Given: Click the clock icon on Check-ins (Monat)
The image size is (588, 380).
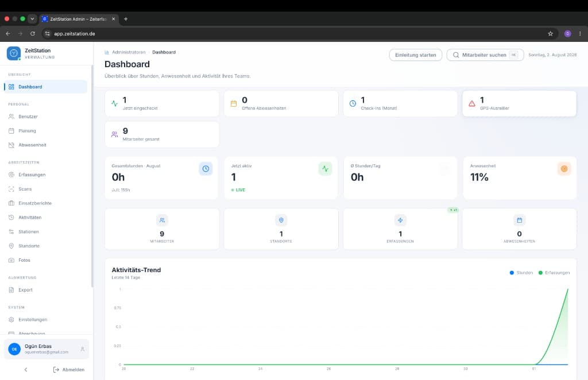Looking at the screenshot, I should 353,103.
